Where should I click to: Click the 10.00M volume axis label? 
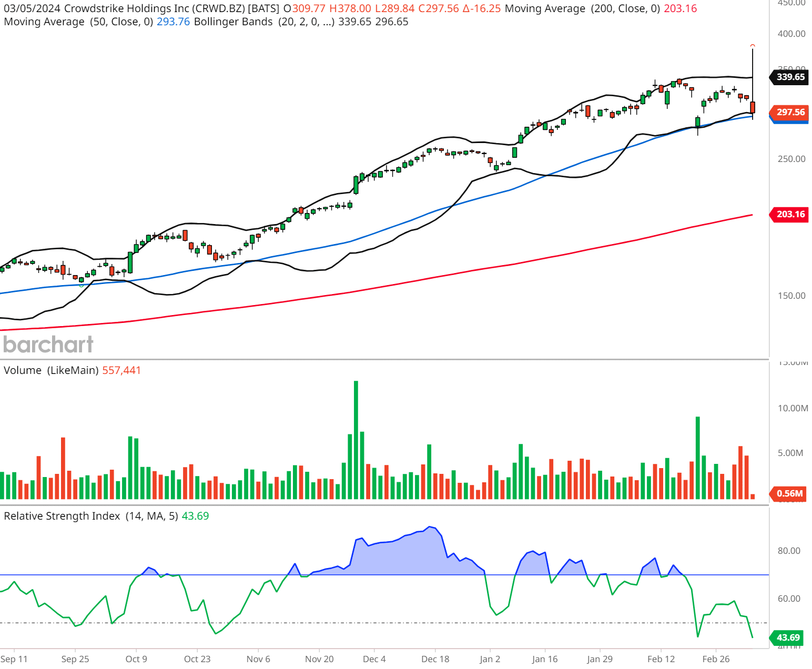click(793, 408)
